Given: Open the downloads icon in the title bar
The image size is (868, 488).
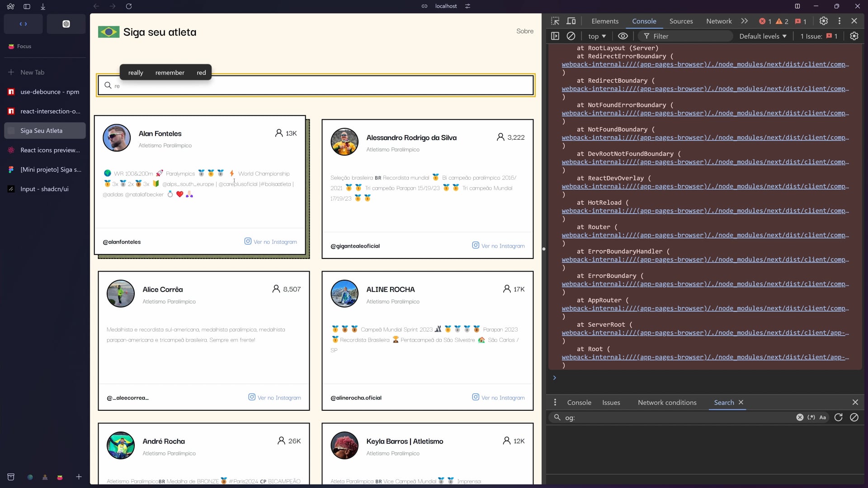Looking at the screenshot, I should point(43,6).
